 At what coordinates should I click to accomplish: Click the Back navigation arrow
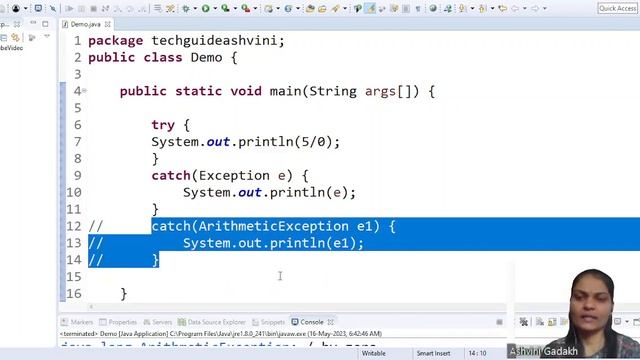[x=515, y=8]
